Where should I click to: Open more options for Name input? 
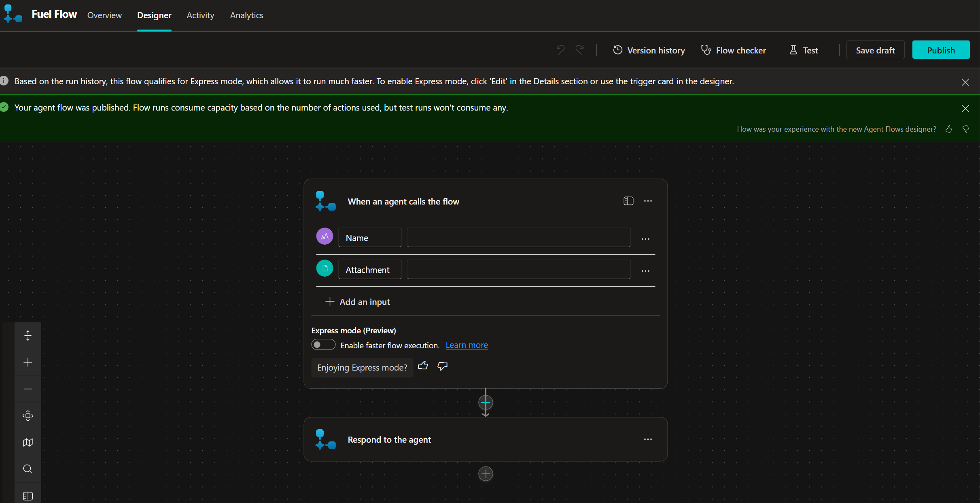[645, 239]
